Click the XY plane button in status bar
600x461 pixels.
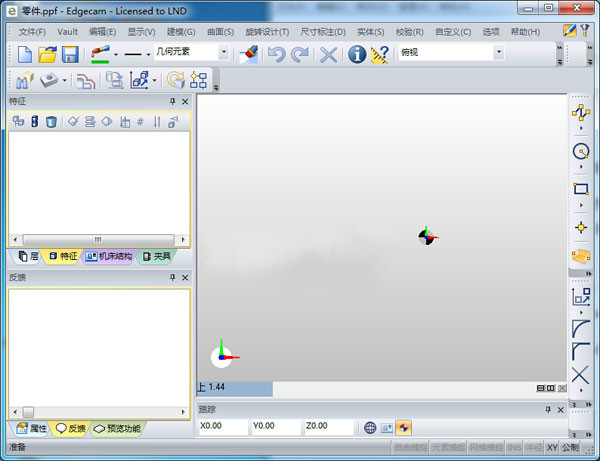(x=551, y=446)
